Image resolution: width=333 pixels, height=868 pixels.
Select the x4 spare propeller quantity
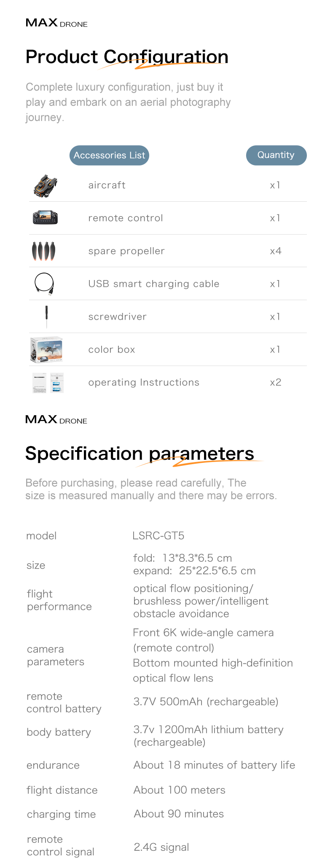[276, 251]
